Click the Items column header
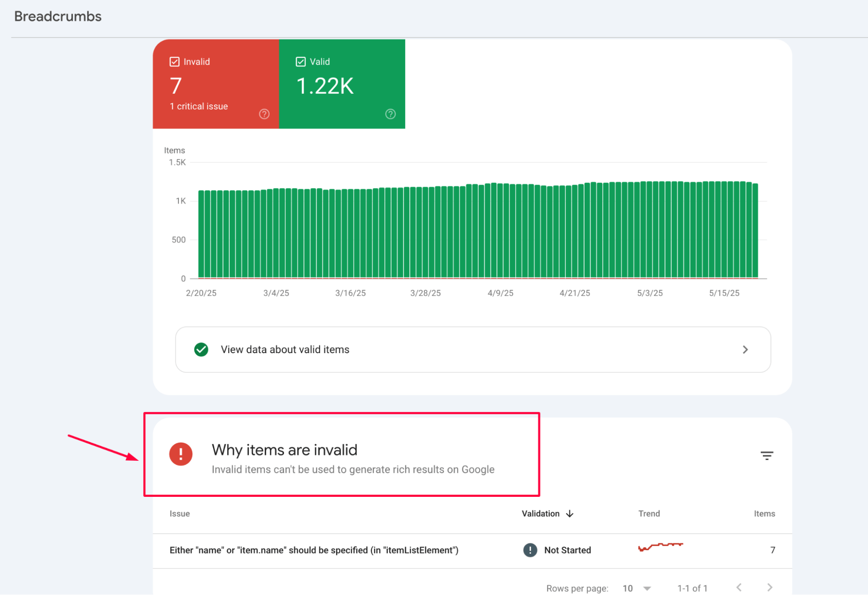868x595 pixels. coord(764,513)
